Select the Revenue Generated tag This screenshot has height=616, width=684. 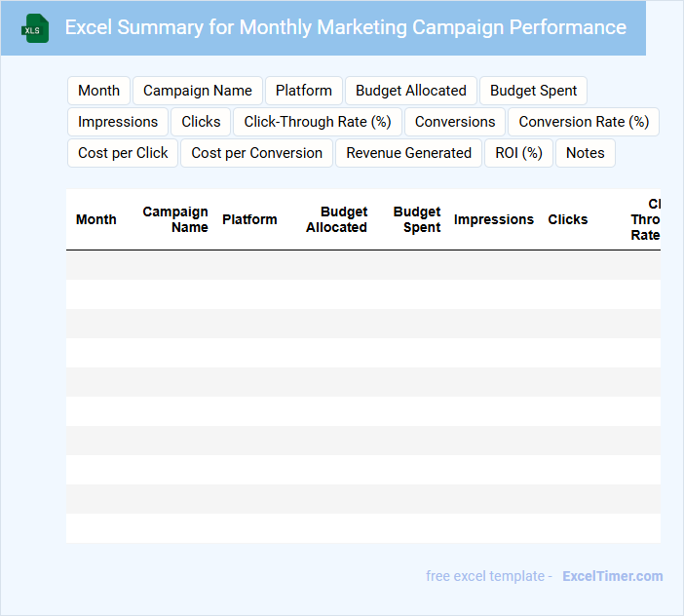pyautogui.click(x=408, y=153)
